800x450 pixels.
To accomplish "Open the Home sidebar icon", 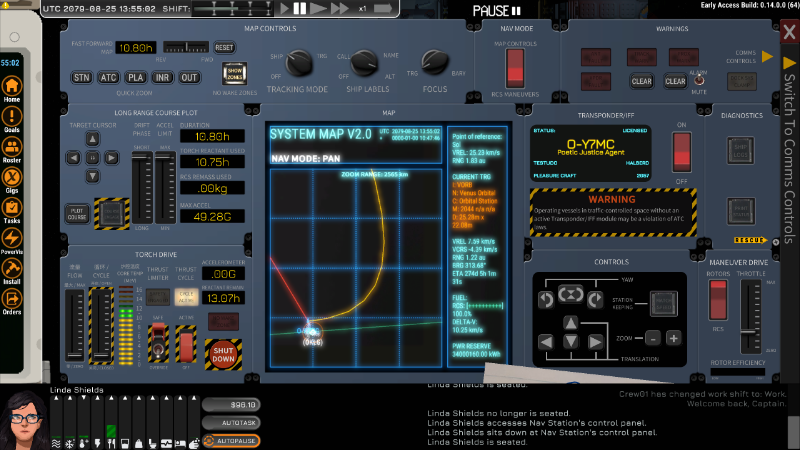I will point(12,86).
